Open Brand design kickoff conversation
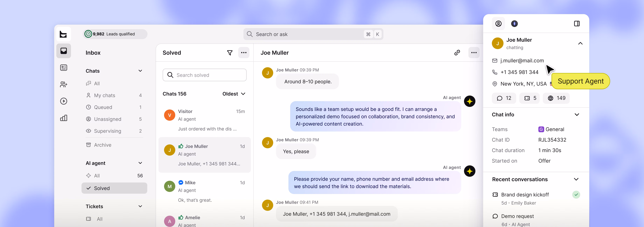This screenshot has height=227, width=644. [x=536, y=199]
